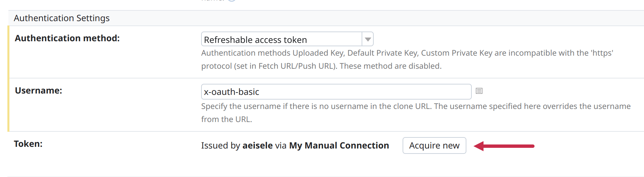Click yellow modified-marker bar beside Username row
The width and height of the screenshot is (644, 177).
pyautogui.click(x=8, y=105)
